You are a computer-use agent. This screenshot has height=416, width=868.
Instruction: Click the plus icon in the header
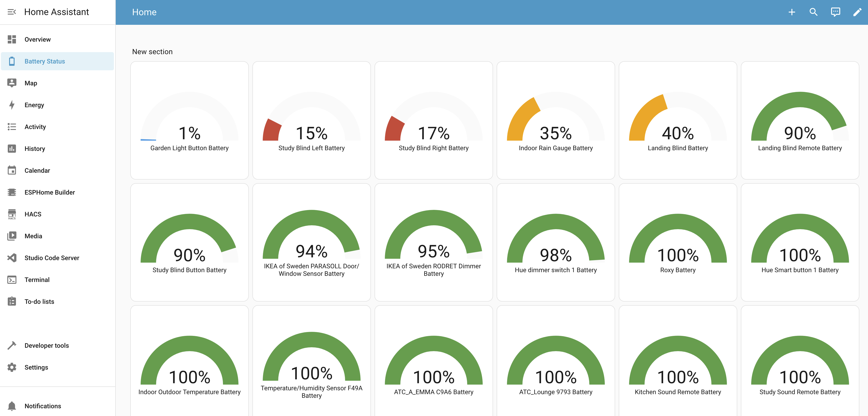[791, 12]
